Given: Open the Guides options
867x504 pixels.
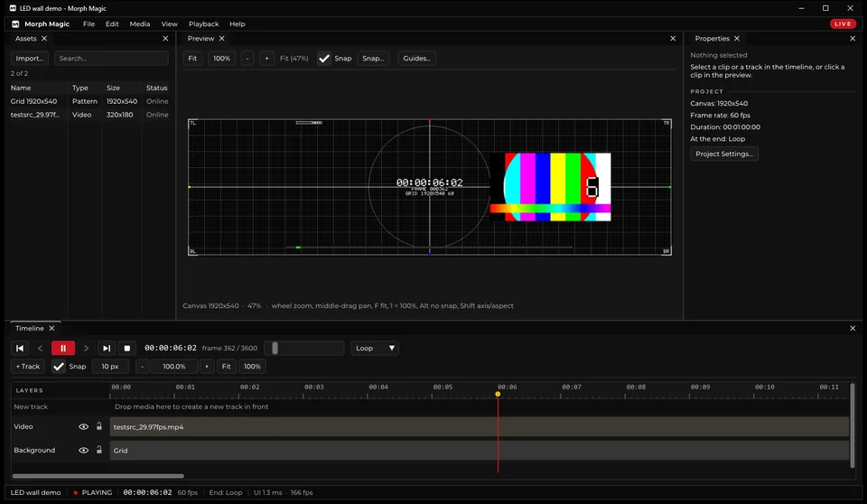Looking at the screenshot, I should tap(416, 58).
